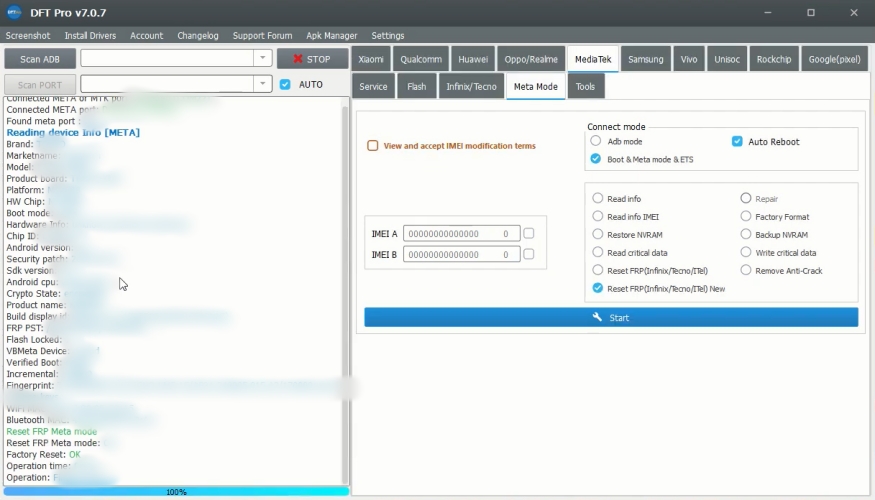Image resolution: width=875 pixels, height=500 pixels.
Task: Select the Meta Mode sub-tab
Action: pyautogui.click(x=536, y=86)
